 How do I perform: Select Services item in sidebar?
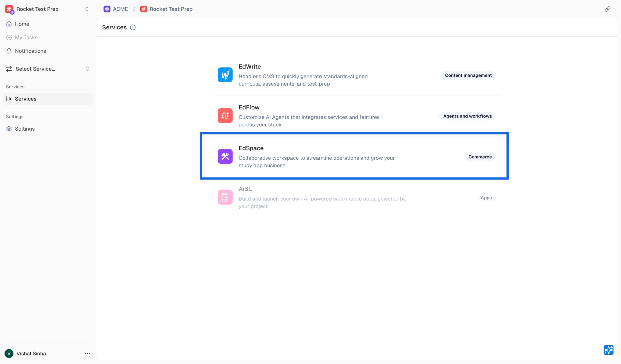click(26, 99)
